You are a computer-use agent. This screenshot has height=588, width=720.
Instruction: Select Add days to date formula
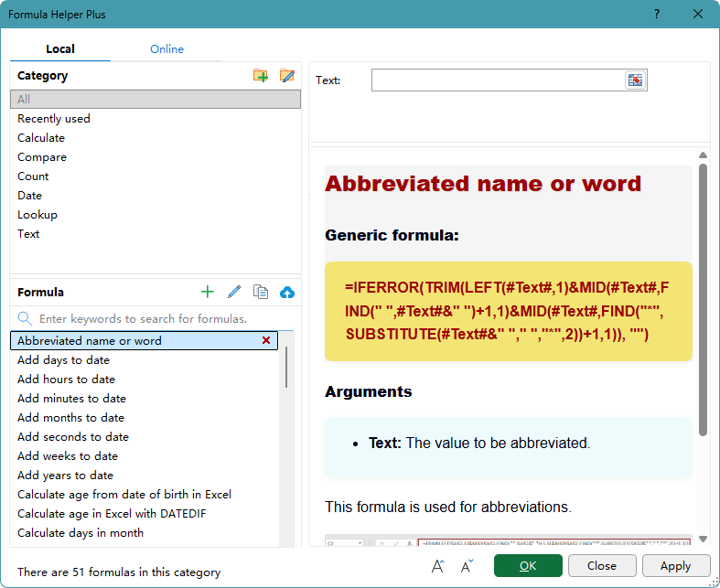pos(144,360)
